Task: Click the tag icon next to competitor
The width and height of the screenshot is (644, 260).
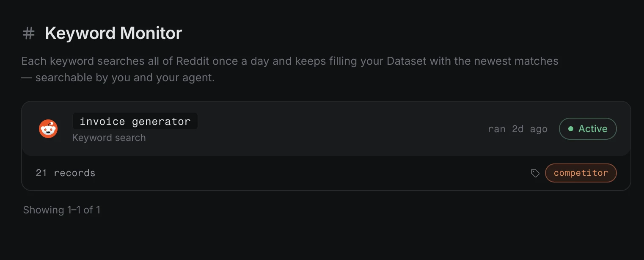Action: (x=535, y=173)
